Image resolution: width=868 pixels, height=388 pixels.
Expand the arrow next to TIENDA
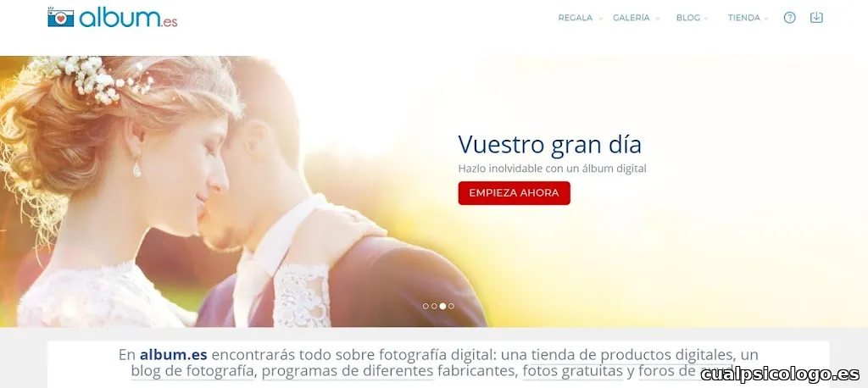(x=766, y=19)
